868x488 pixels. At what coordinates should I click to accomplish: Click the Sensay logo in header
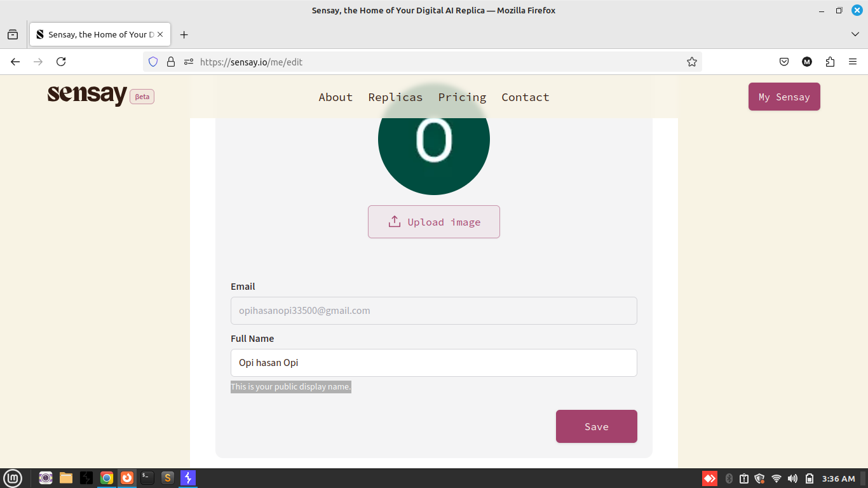(87, 96)
